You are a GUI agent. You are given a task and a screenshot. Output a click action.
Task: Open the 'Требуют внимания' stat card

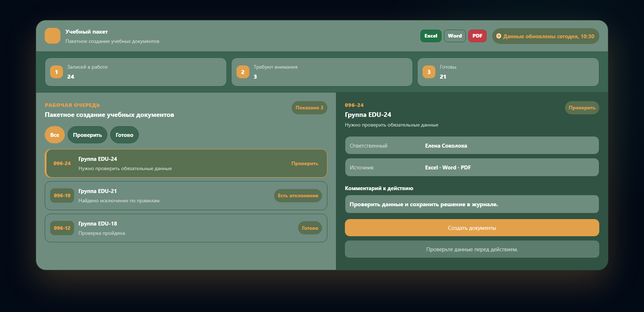coord(322,72)
